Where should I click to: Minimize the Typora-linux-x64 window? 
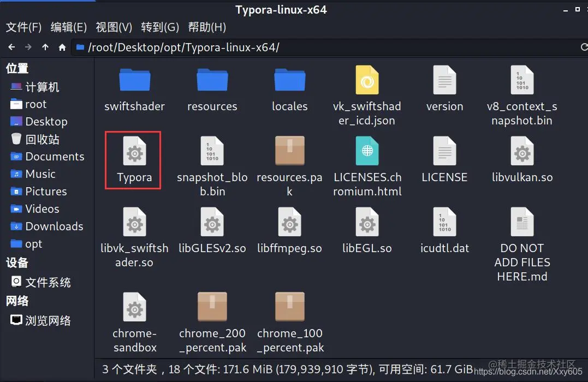(566, 10)
